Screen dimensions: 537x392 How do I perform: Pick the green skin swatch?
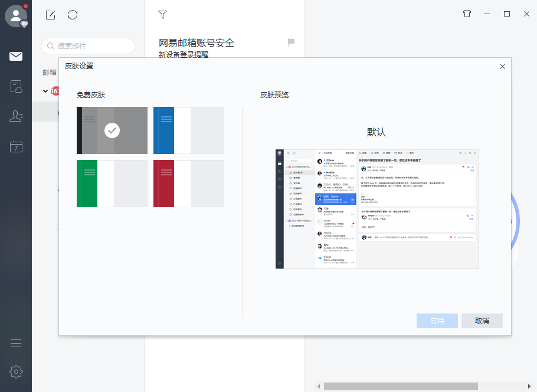coord(112,184)
